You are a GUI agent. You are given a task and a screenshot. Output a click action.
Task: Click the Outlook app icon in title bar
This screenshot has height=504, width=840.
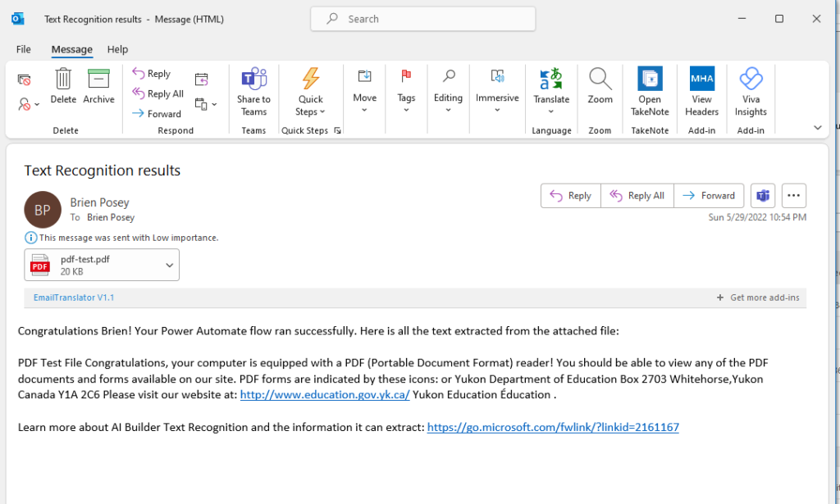[x=18, y=19]
